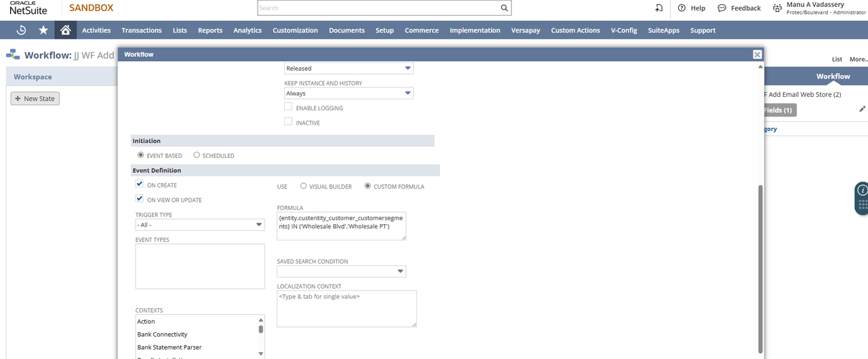
Task: Open the Transactions menu
Action: 141,30
